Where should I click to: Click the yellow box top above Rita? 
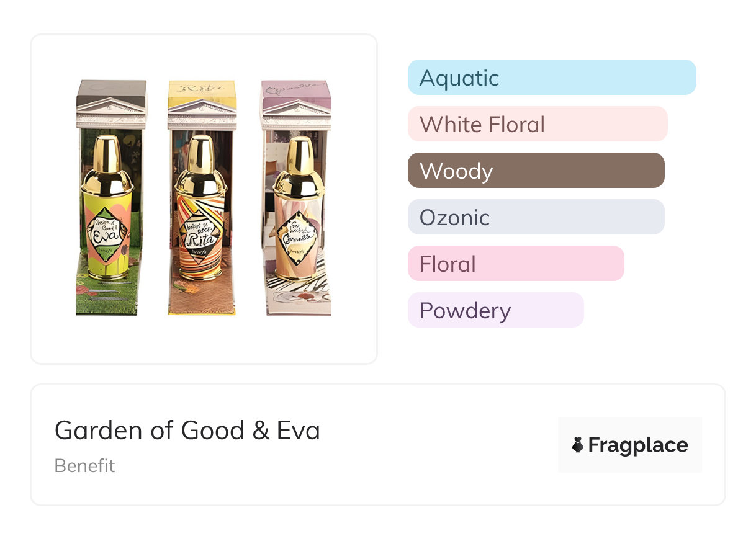(x=202, y=90)
